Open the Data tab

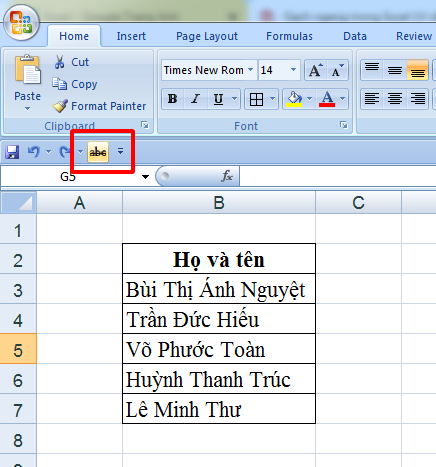tap(355, 36)
